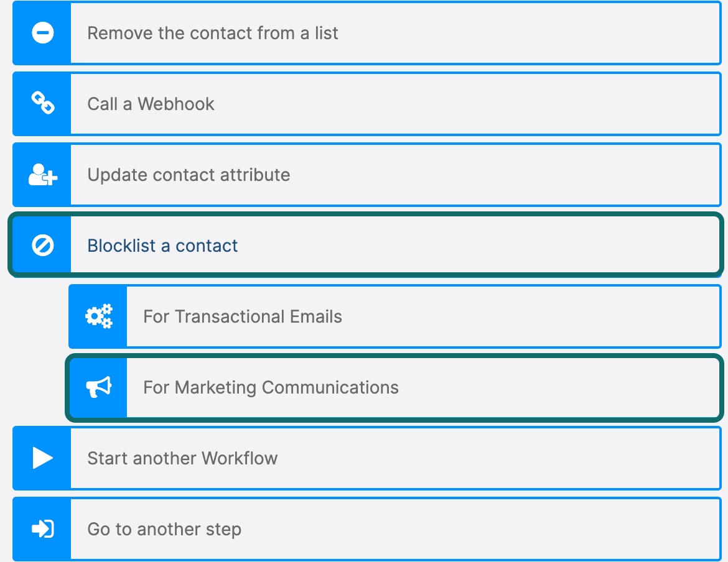Click blank area of Start another Workflow row

coord(498,458)
